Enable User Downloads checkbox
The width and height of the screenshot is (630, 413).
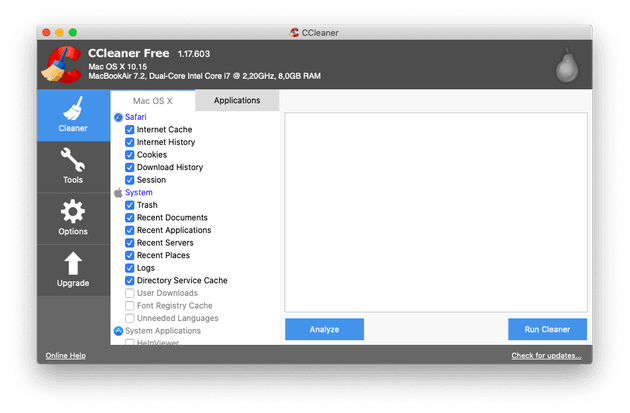[x=129, y=293]
